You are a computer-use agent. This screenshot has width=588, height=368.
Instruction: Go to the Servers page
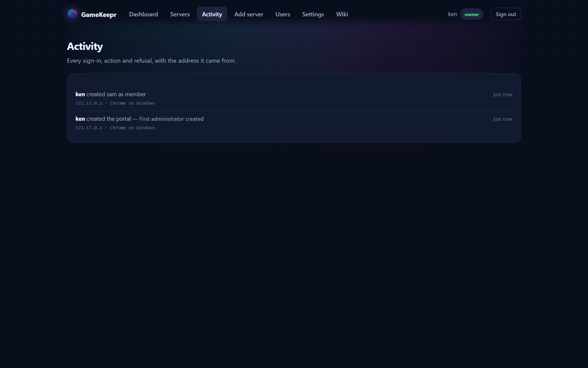tap(180, 14)
